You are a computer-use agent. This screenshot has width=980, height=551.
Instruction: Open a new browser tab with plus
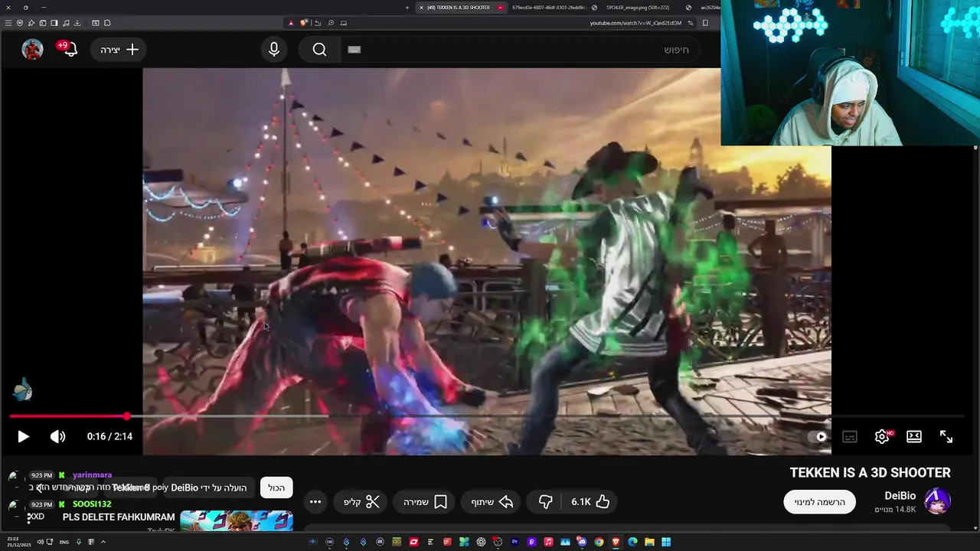(x=407, y=8)
